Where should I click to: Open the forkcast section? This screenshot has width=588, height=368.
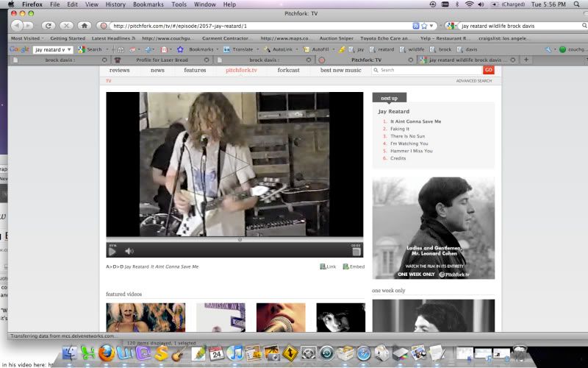click(x=288, y=70)
